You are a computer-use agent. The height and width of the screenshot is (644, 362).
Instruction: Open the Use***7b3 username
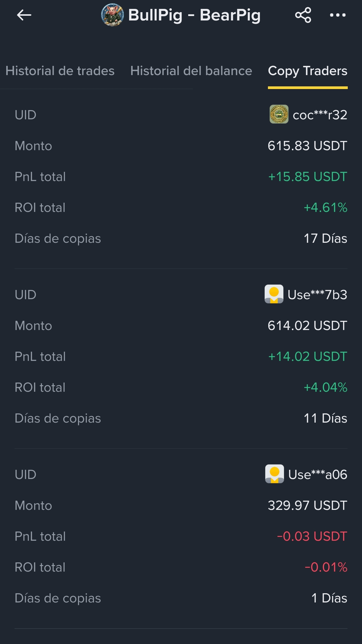click(317, 295)
